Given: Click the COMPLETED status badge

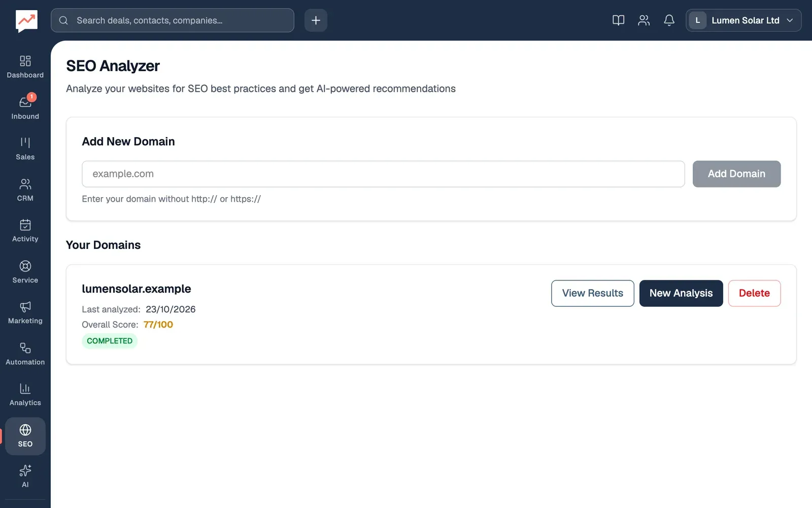Looking at the screenshot, I should coord(110,341).
